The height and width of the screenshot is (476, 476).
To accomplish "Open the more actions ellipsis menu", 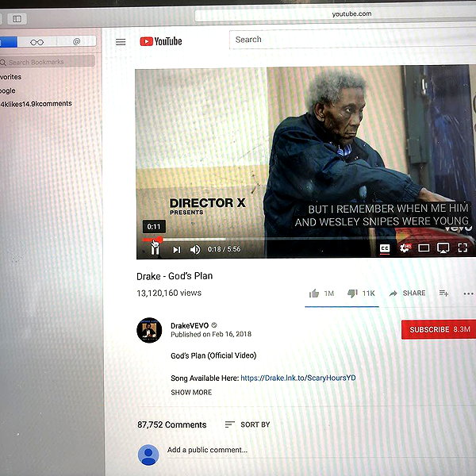I will 468,294.
